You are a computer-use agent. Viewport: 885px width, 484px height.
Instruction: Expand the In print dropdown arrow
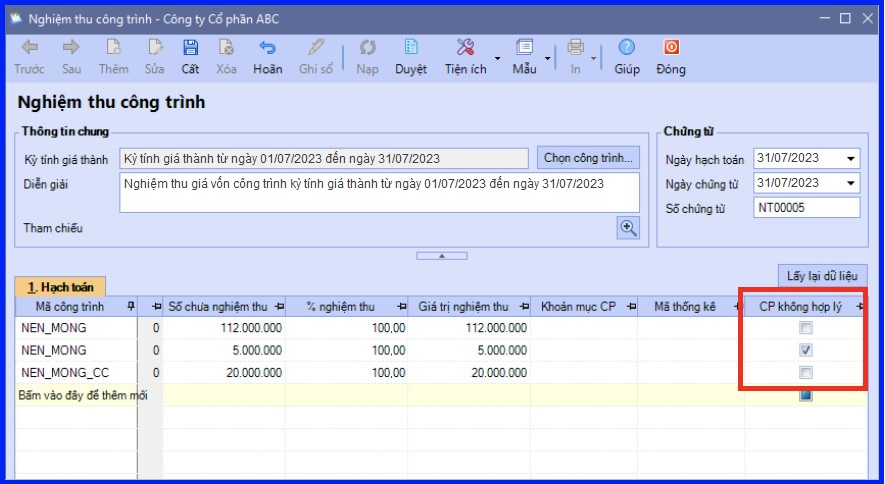(593, 58)
